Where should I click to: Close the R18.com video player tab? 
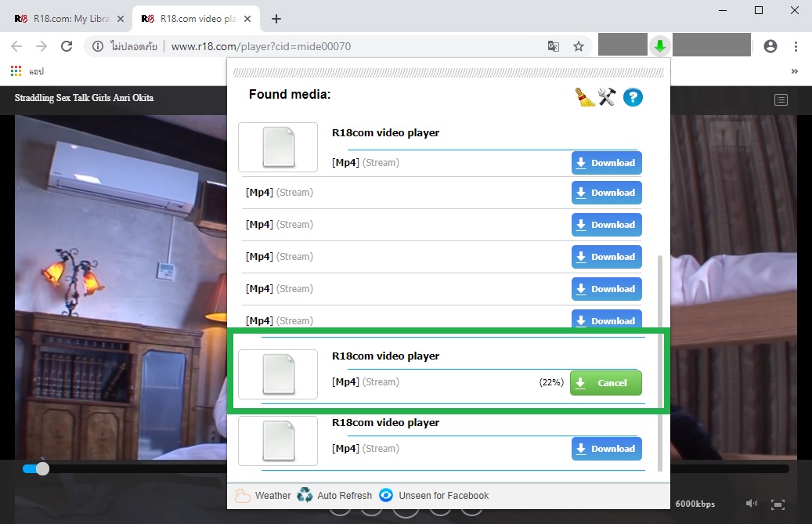[247, 19]
